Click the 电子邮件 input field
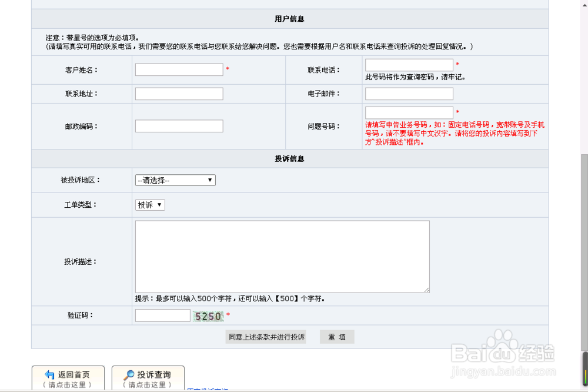This screenshot has width=588, height=392. [408, 94]
